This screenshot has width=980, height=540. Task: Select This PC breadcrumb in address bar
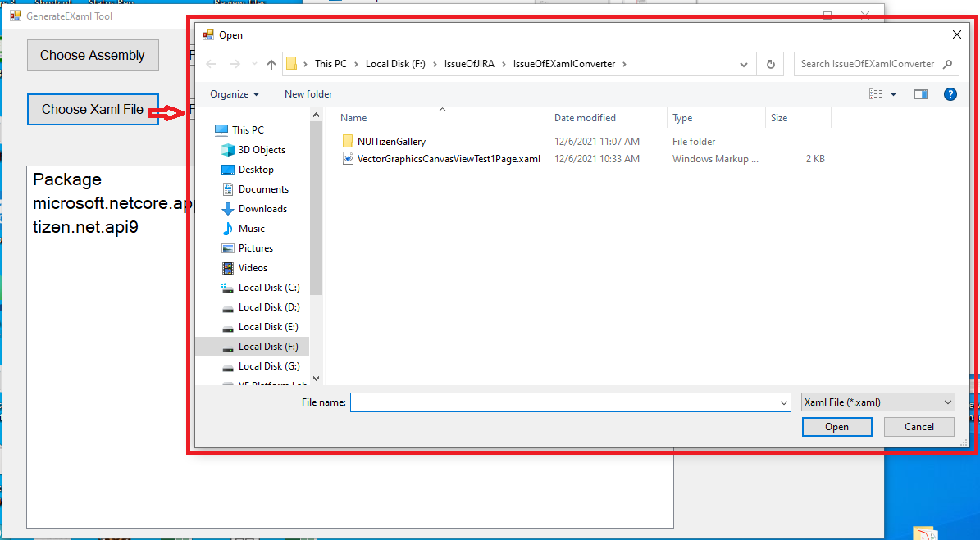pos(330,64)
